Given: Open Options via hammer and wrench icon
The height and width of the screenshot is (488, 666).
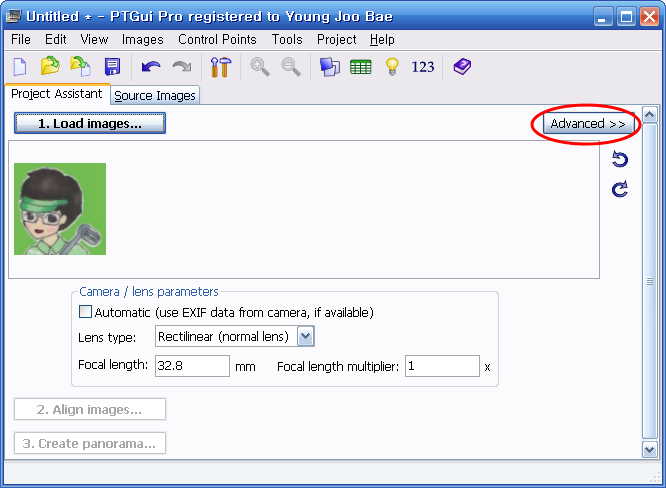Looking at the screenshot, I should 221,67.
